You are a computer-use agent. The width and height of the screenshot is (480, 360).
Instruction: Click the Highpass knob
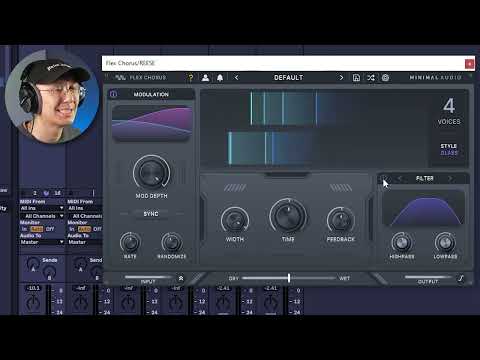point(402,242)
